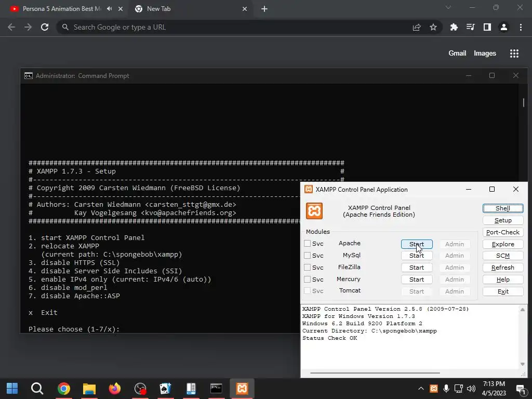Image resolution: width=532 pixels, height=399 pixels.
Task: Show hidden tray icons chevron
Action: 421,389
